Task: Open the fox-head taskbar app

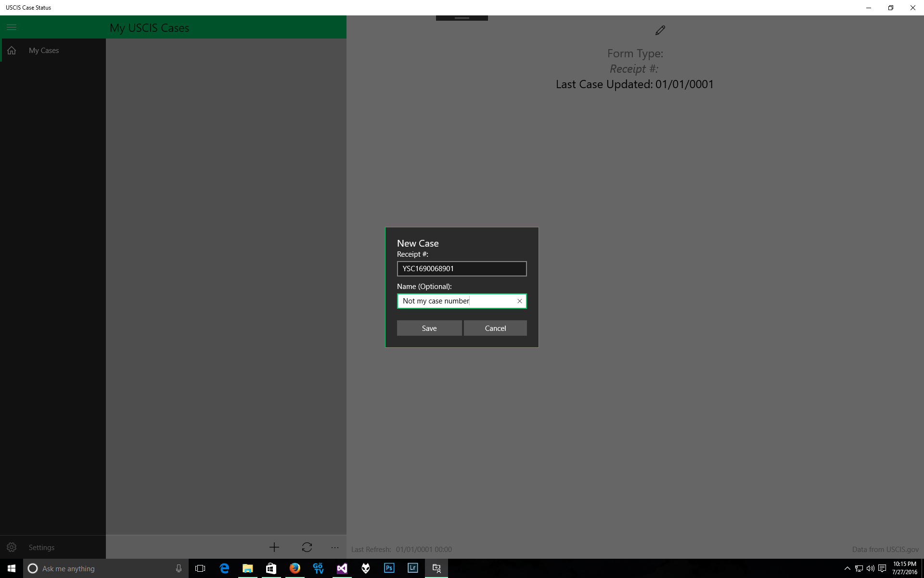Action: (x=366, y=568)
